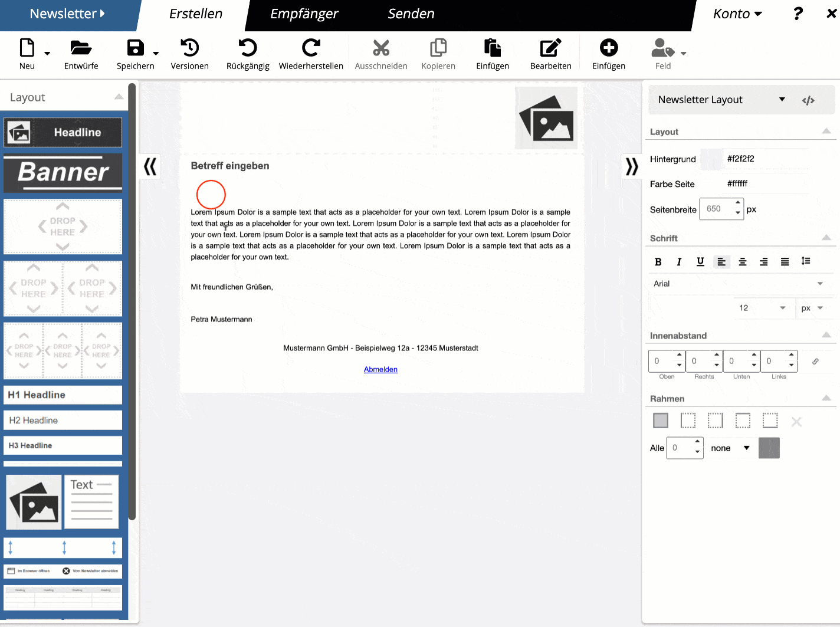Click the gray border color swatch

tap(769, 448)
